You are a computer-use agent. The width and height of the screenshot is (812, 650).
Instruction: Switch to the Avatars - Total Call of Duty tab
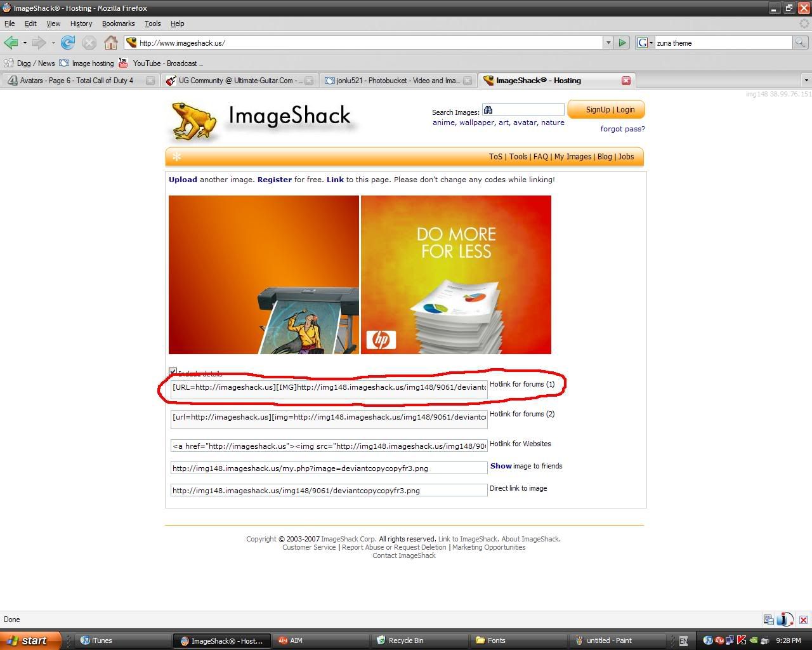79,81
